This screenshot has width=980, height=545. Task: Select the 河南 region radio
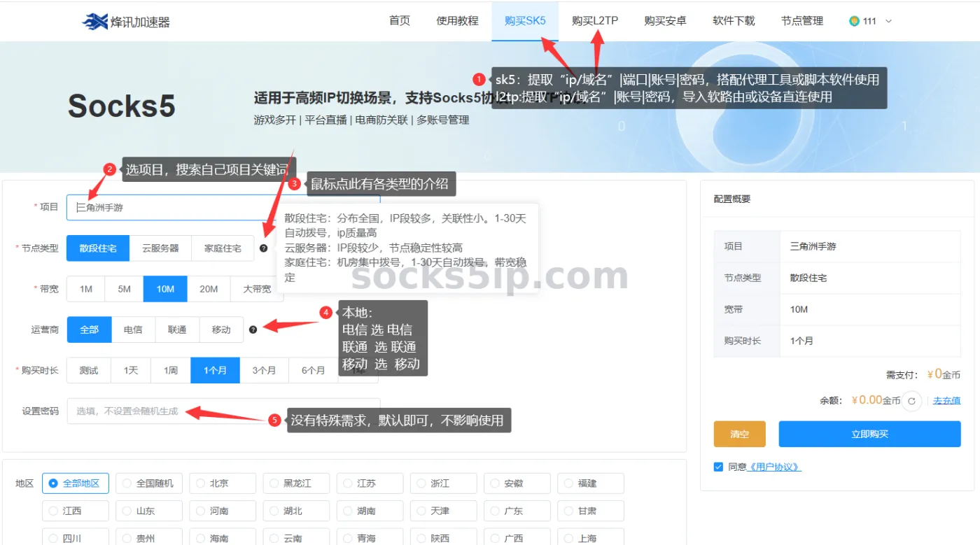(222, 511)
